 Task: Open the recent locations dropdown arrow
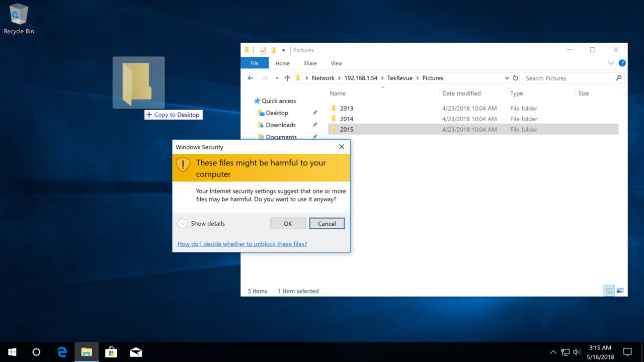tap(277, 78)
